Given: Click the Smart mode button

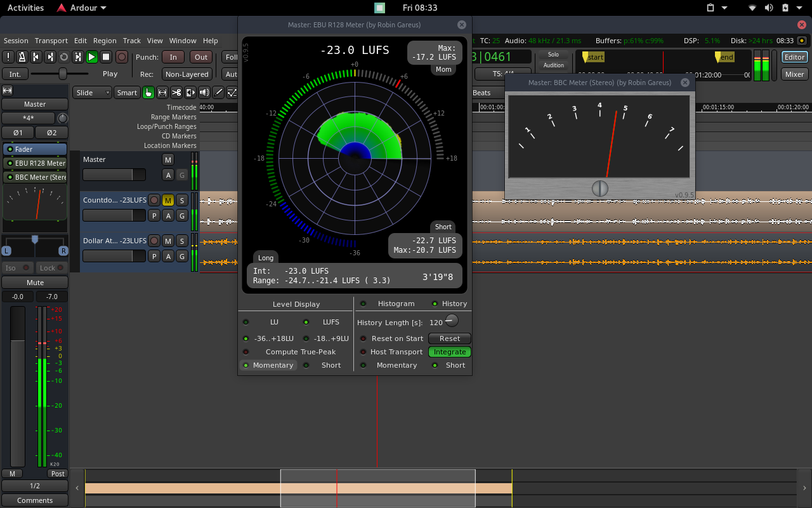Looking at the screenshot, I should click(x=127, y=93).
